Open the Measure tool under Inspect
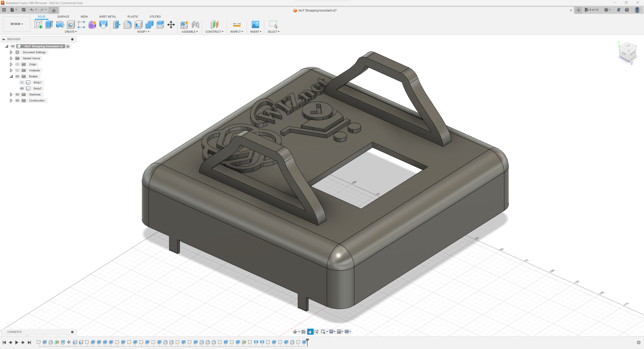Viewport: 644px width, 349px height. coord(236,25)
